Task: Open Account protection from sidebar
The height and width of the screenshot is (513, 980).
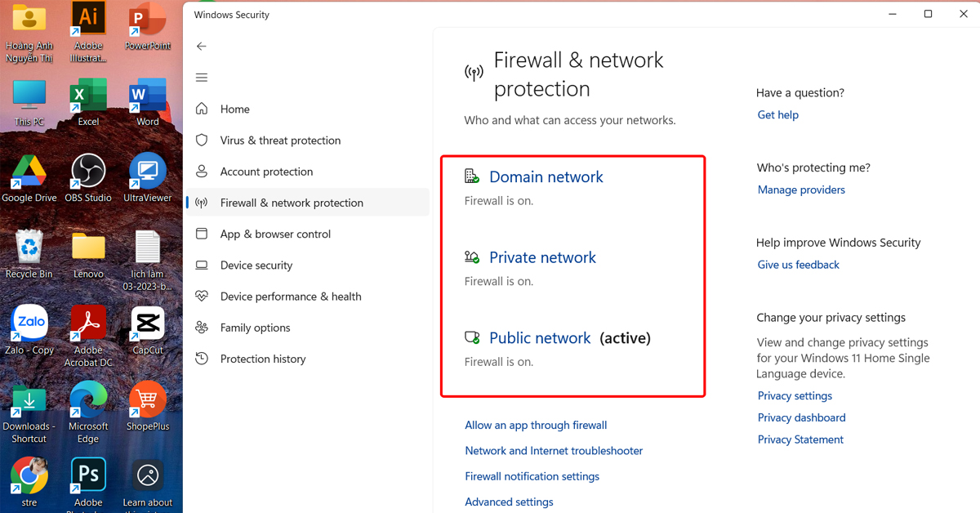Action: pos(266,172)
